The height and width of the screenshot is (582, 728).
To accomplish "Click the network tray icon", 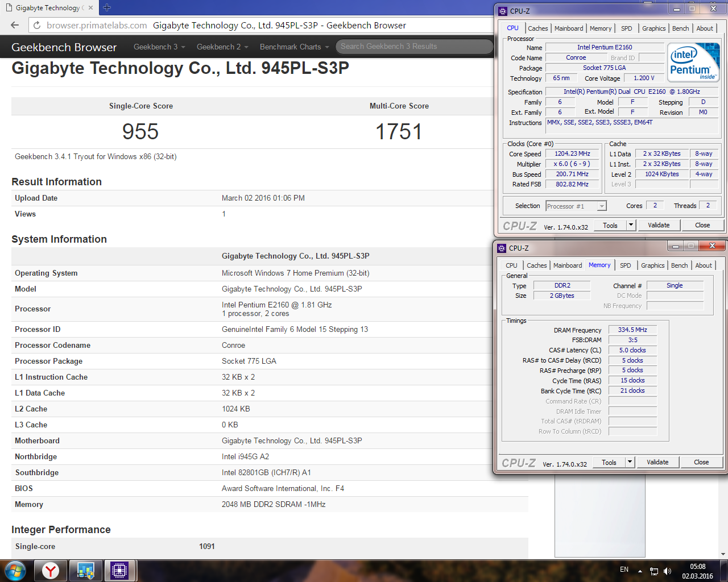I will click(654, 571).
